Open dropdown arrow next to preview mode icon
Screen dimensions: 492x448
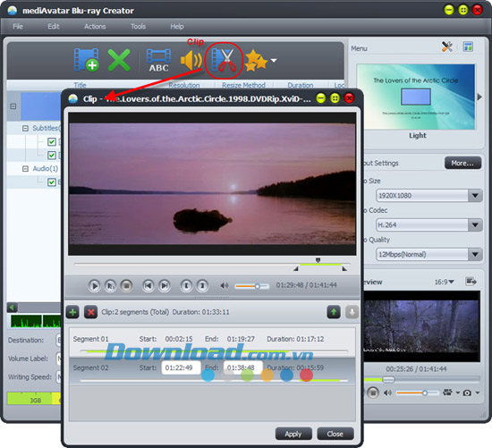[457, 393]
